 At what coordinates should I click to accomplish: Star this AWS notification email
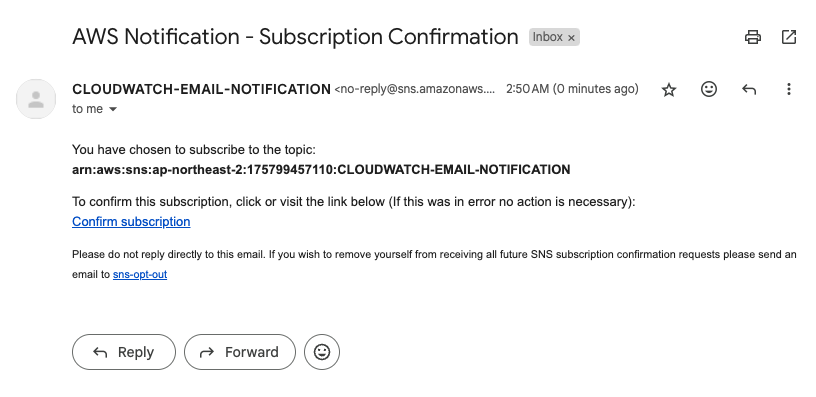click(669, 89)
